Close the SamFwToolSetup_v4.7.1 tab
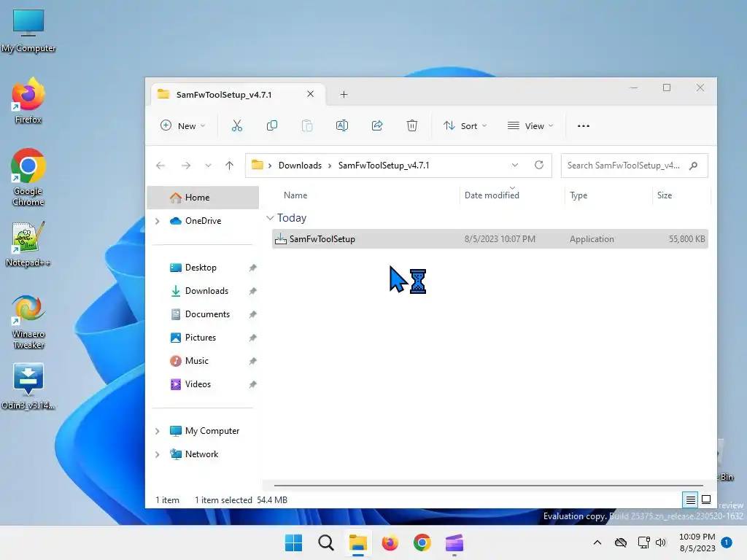 point(310,94)
